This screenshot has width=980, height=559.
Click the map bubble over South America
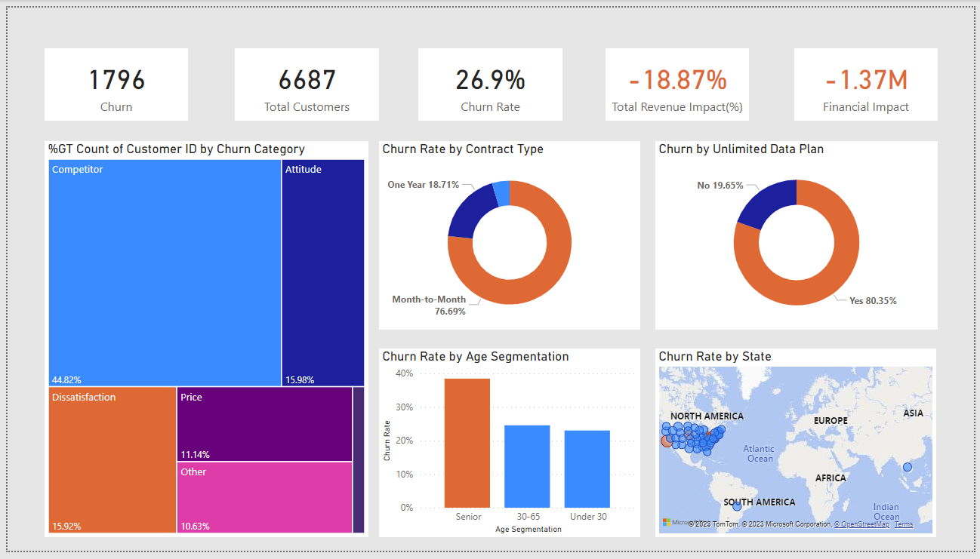(736, 508)
